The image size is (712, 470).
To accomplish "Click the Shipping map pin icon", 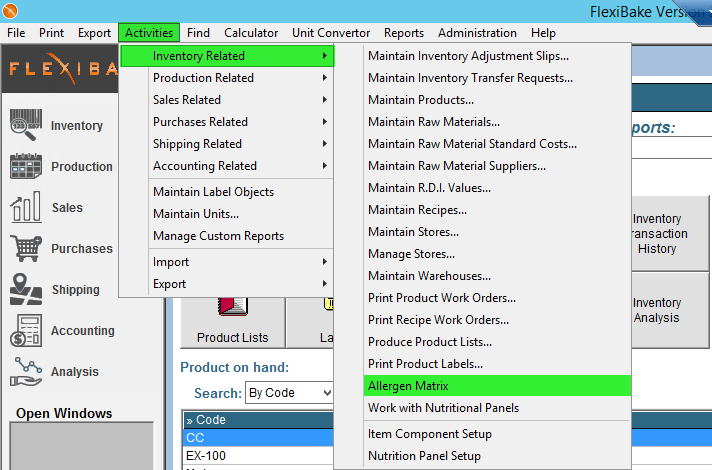I will pos(26,289).
